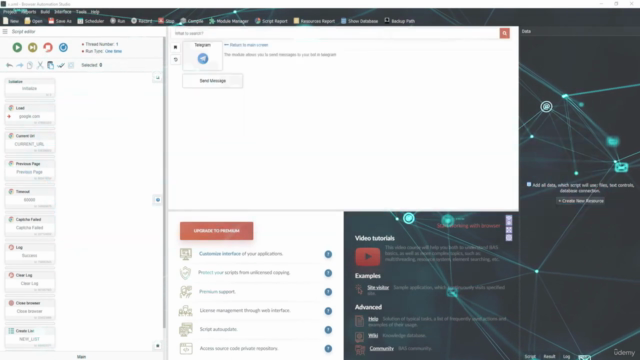The height and width of the screenshot is (360, 640).
Task: Activate Record mode in the toolbar
Action: click(x=142, y=21)
